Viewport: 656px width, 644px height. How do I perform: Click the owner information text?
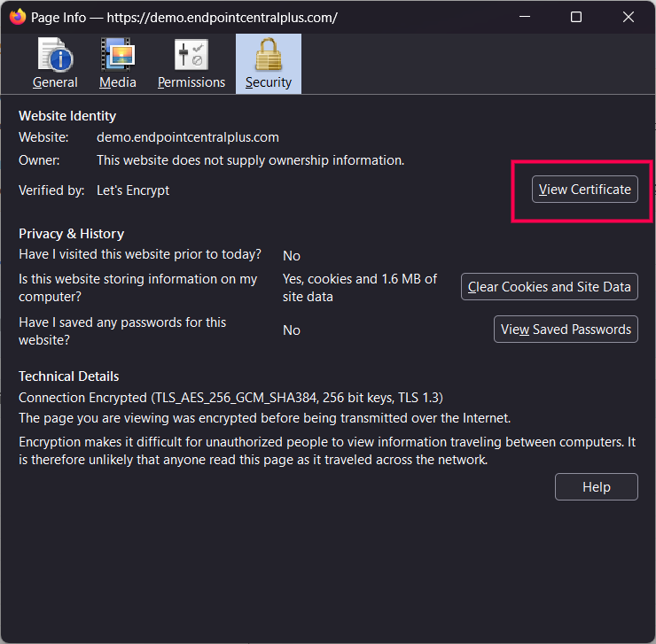250,160
